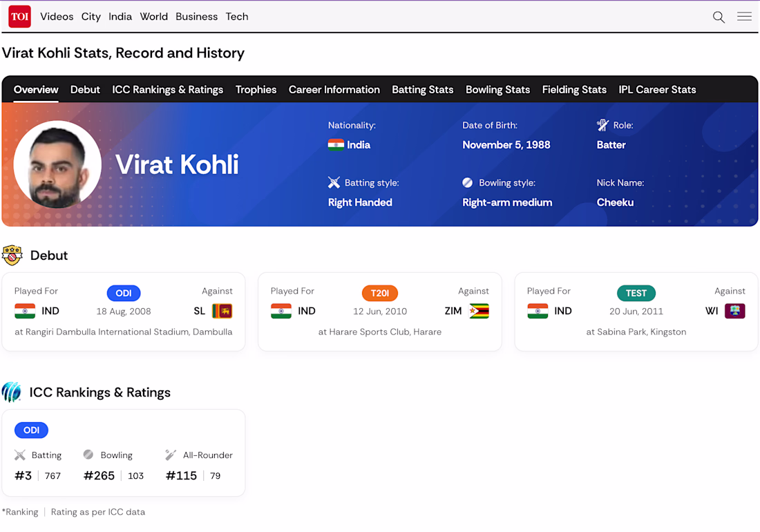Click the ranking Batting bats icon

(x=20, y=455)
